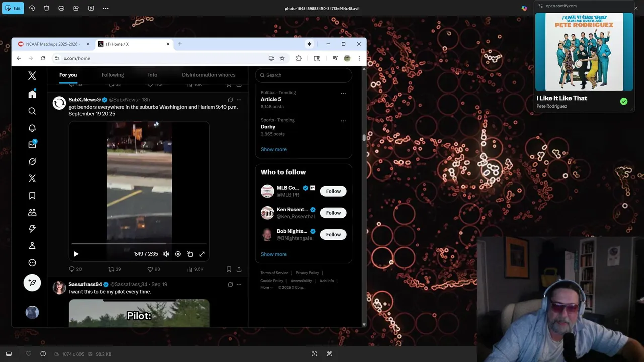Open the browser extensions puzzle icon
Image resolution: width=644 pixels, height=362 pixels.
pyautogui.click(x=299, y=58)
